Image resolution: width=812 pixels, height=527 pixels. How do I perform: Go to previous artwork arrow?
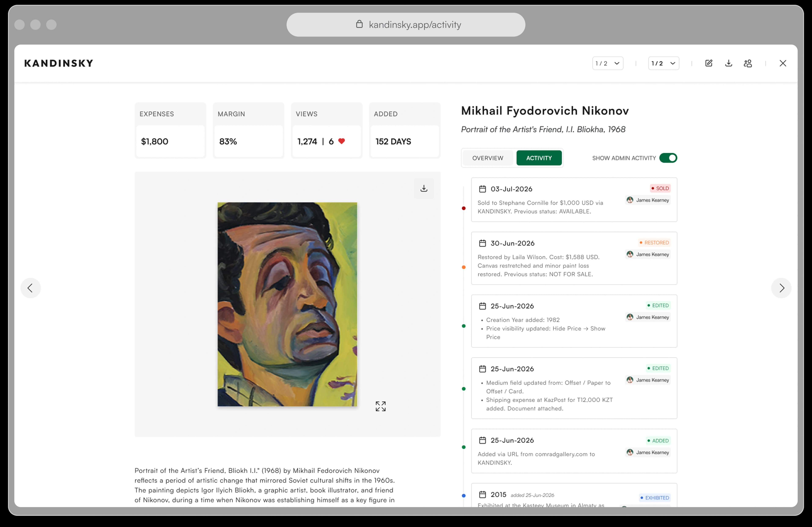[30, 288]
